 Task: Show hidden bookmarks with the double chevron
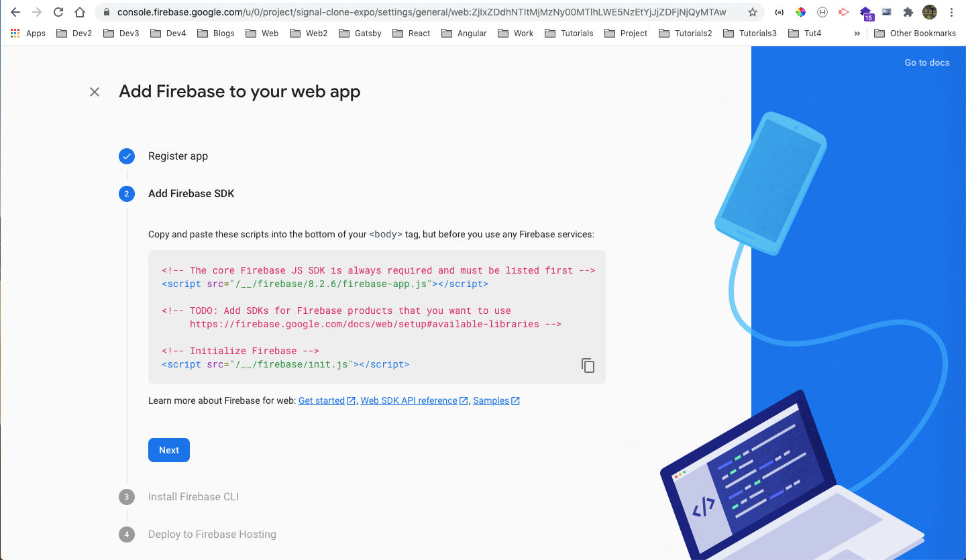pyautogui.click(x=857, y=33)
